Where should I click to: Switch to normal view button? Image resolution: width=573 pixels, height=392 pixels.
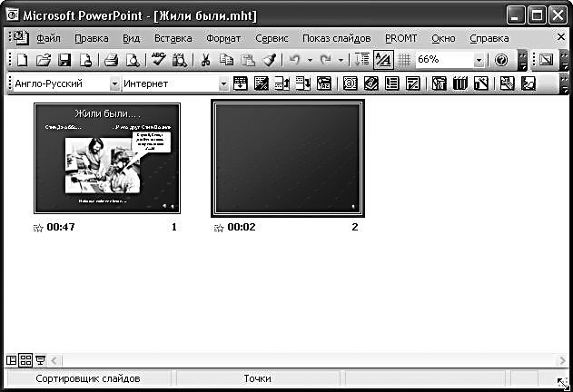(12, 360)
